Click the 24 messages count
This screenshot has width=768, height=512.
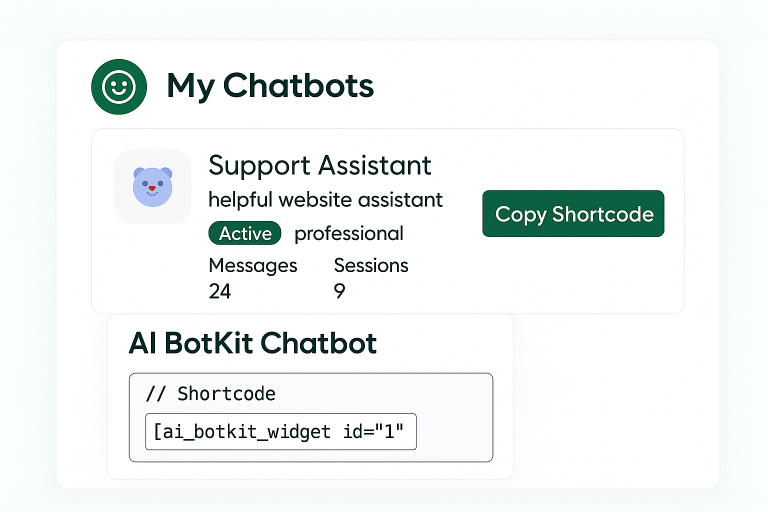220,291
